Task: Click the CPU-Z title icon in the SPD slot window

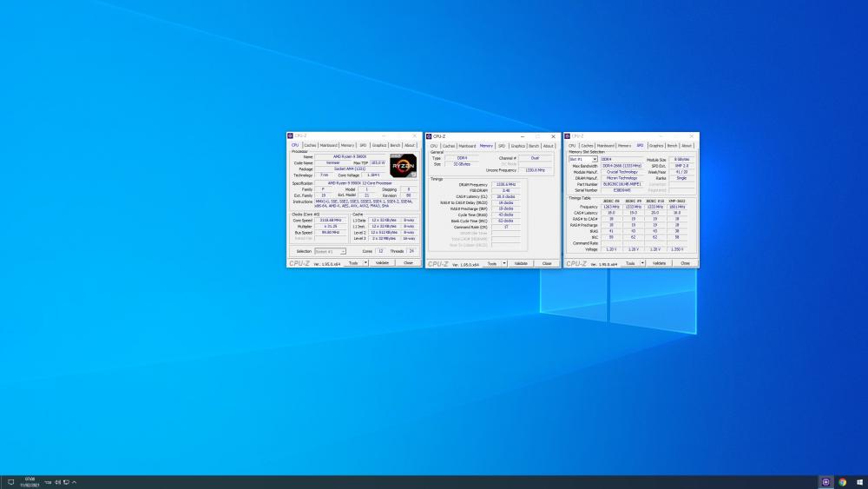Action: tap(568, 136)
